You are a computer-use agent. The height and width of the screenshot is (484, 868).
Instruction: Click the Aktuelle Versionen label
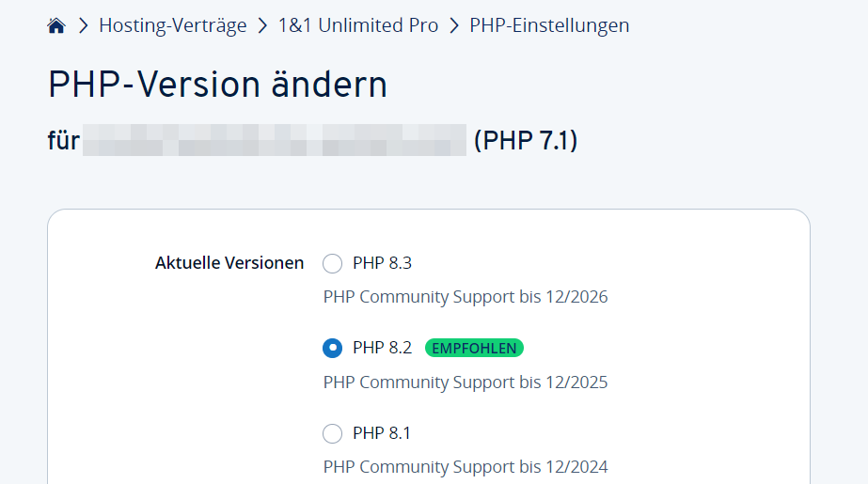tap(229, 263)
